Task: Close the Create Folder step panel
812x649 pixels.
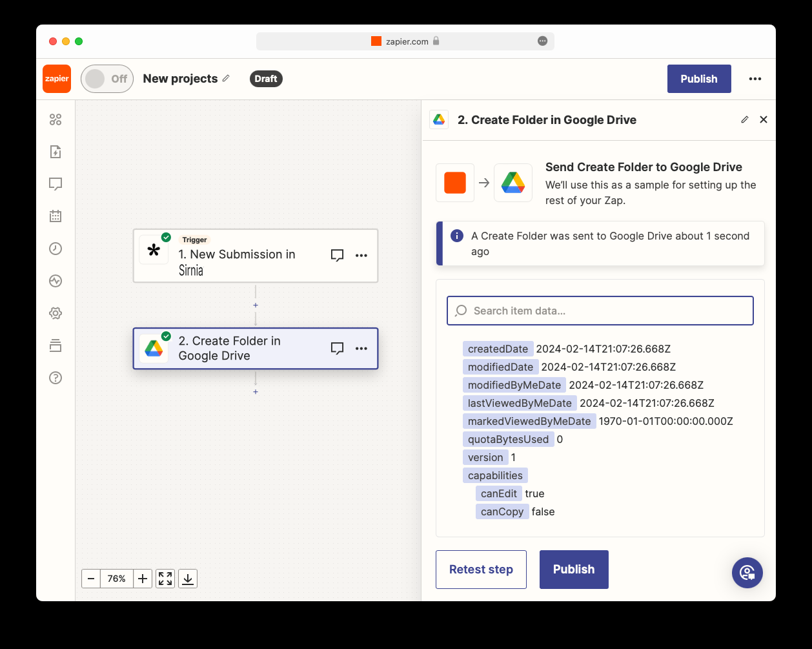Action: tap(764, 119)
